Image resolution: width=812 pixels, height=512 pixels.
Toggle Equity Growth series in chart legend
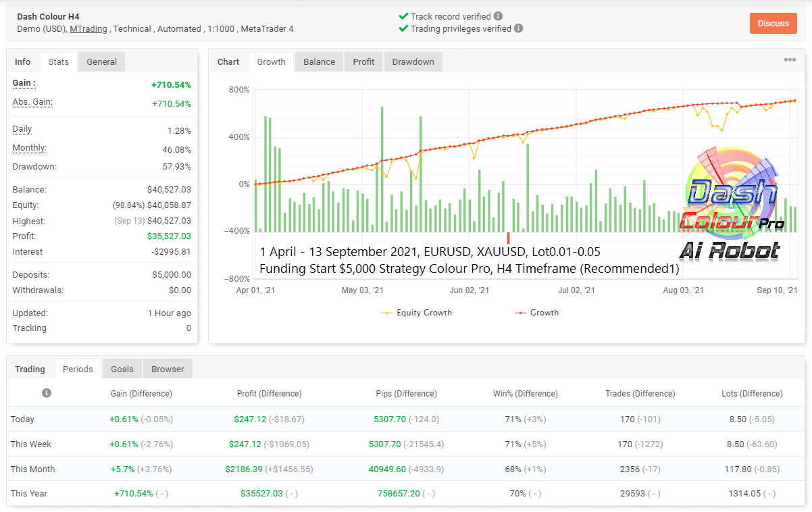tap(416, 313)
